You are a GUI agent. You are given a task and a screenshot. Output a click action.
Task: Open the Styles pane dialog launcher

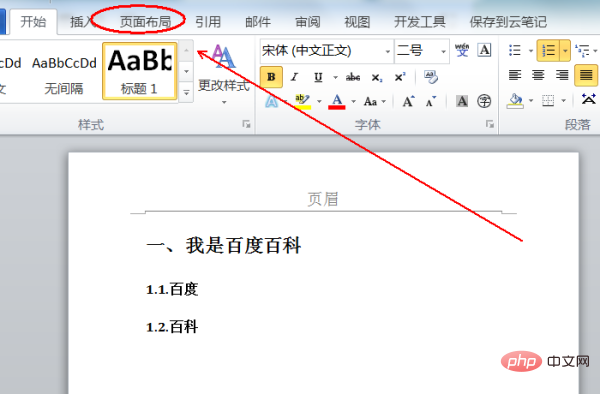click(246, 124)
